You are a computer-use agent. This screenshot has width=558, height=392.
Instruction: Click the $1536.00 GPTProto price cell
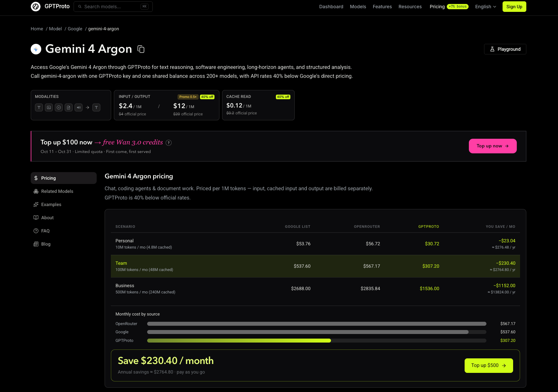coord(429,288)
